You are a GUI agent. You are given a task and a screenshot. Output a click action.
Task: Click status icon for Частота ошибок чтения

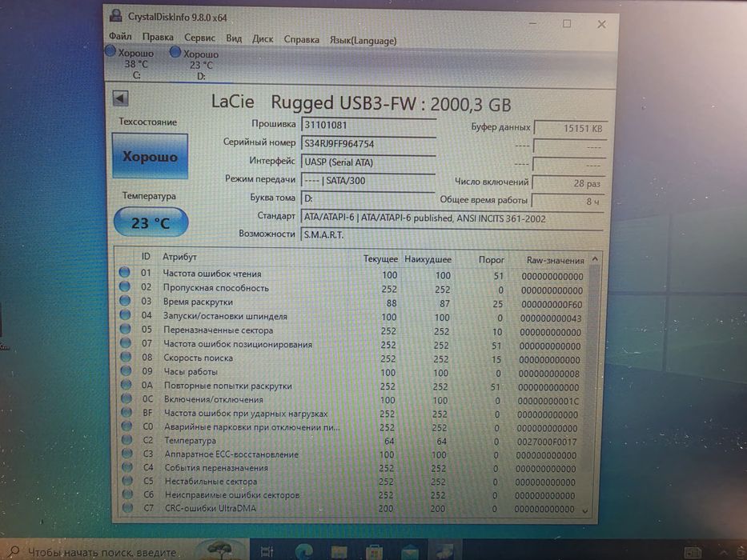(125, 272)
